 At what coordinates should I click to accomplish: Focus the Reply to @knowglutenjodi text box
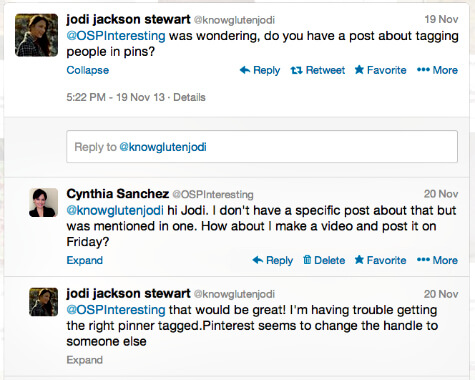262,147
